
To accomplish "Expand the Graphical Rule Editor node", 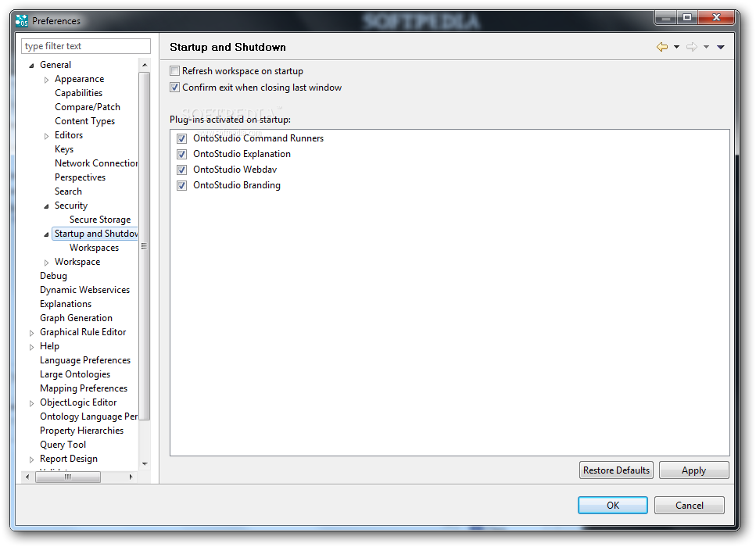I will tap(31, 333).
